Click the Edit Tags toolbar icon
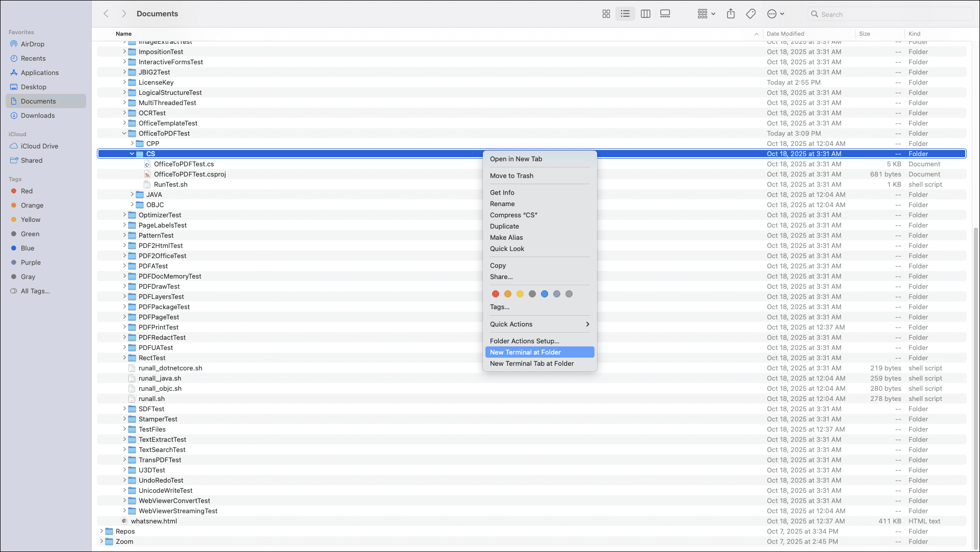Image resolution: width=980 pixels, height=552 pixels. pyautogui.click(x=751, y=14)
